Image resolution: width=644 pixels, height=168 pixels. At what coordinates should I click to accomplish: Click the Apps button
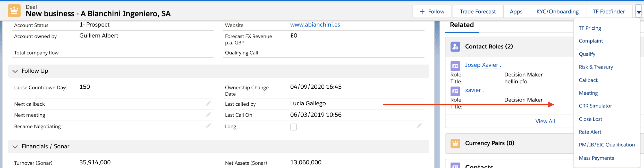pyautogui.click(x=516, y=12)
